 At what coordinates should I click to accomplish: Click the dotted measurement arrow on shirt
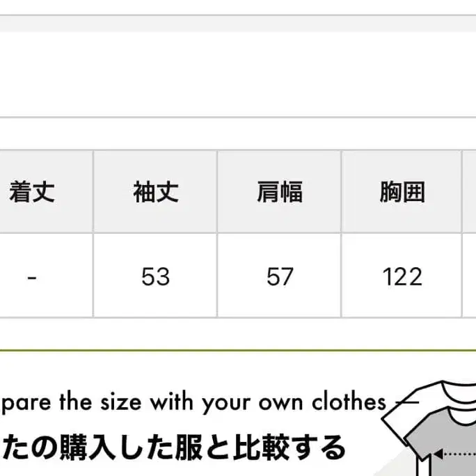(x=459, y=456)
